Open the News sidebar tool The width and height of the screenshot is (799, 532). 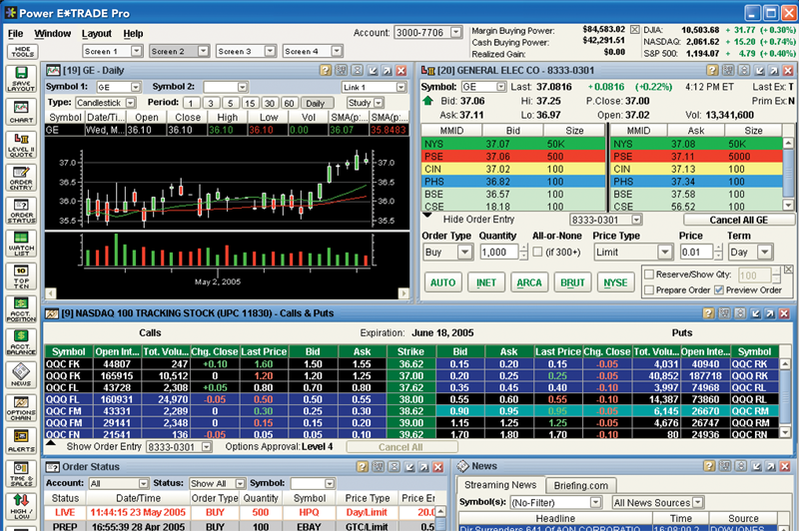(21, 374)
